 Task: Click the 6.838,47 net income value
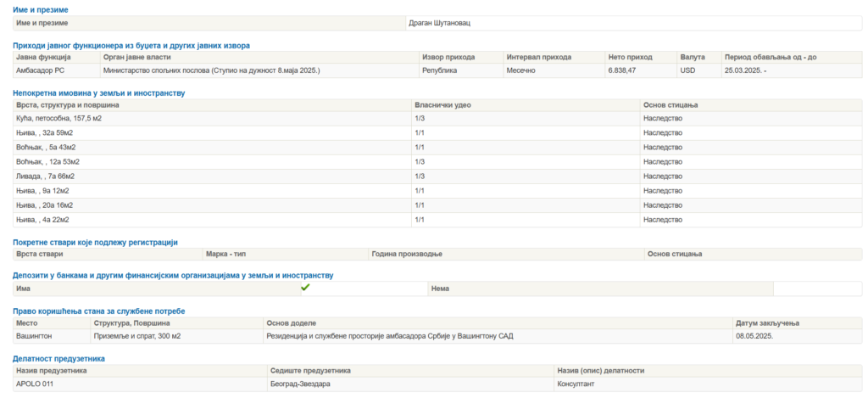pyautogui.click(x=621, y=70)
